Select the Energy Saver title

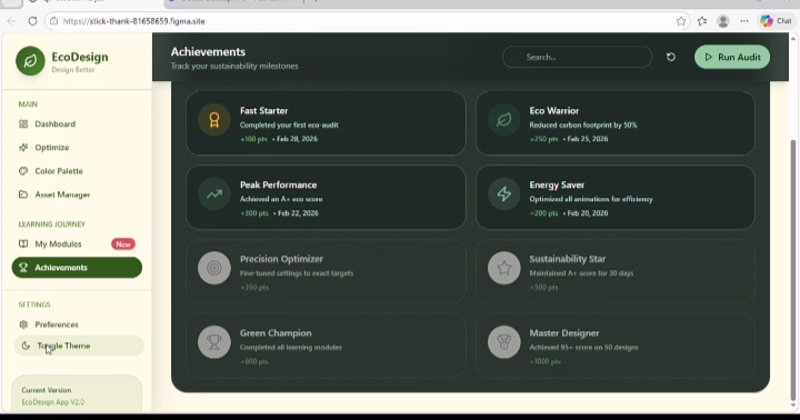[557, 185]
